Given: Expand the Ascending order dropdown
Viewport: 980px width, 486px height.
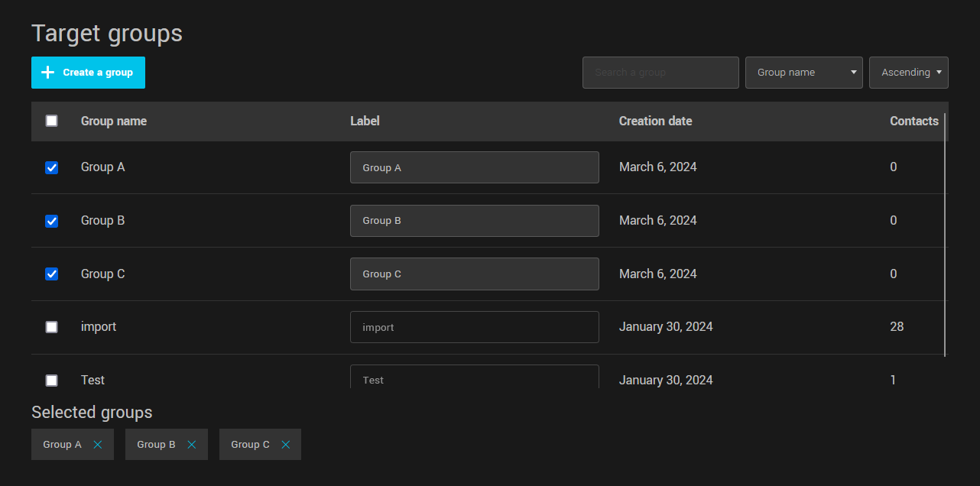Looking at the screenshot, I should tap(908, 73).
